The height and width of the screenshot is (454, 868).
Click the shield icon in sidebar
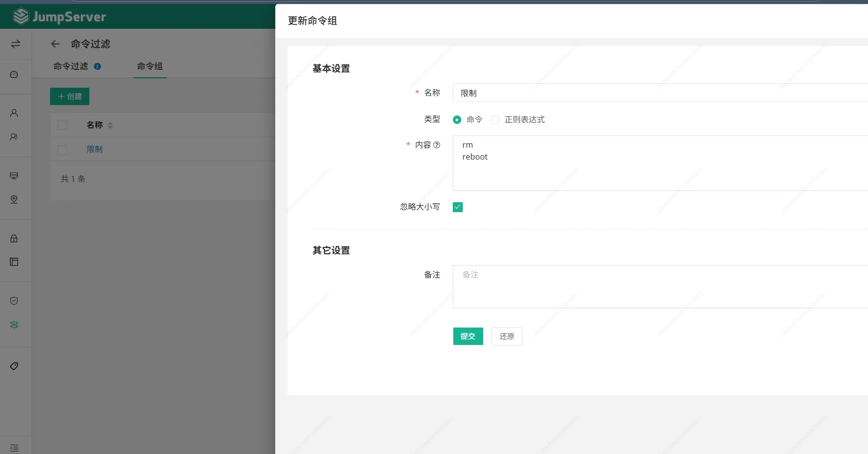(14, 301)
